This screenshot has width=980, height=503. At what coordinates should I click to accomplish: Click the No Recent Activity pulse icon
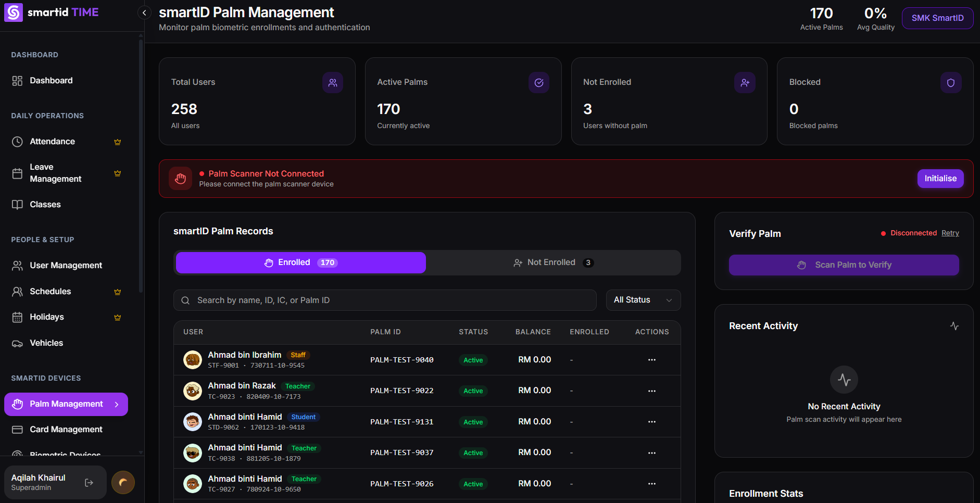(844, 380)
